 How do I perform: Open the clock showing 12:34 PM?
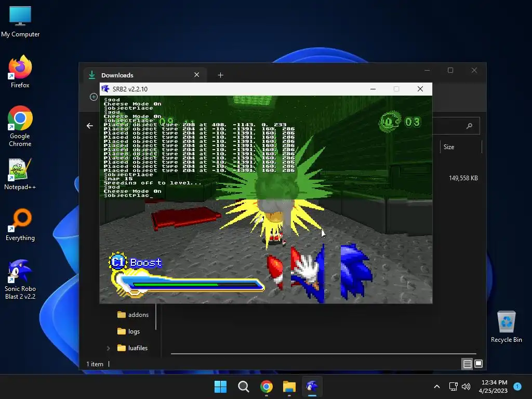[x=494, y=387]
